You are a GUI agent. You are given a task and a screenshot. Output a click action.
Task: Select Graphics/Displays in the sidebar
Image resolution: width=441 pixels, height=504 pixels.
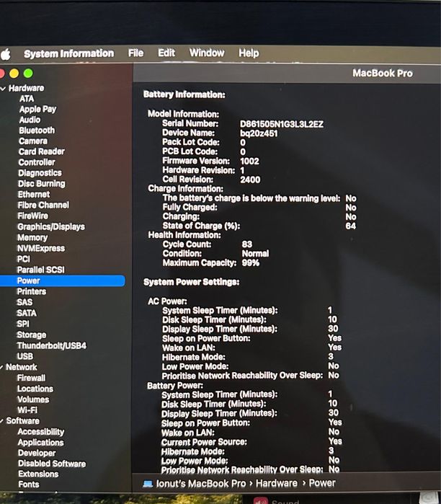tap(51, 227)
